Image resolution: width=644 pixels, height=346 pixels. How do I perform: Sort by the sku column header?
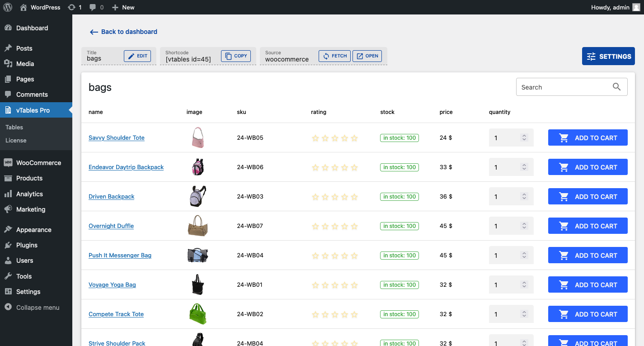tap(241, 112)
